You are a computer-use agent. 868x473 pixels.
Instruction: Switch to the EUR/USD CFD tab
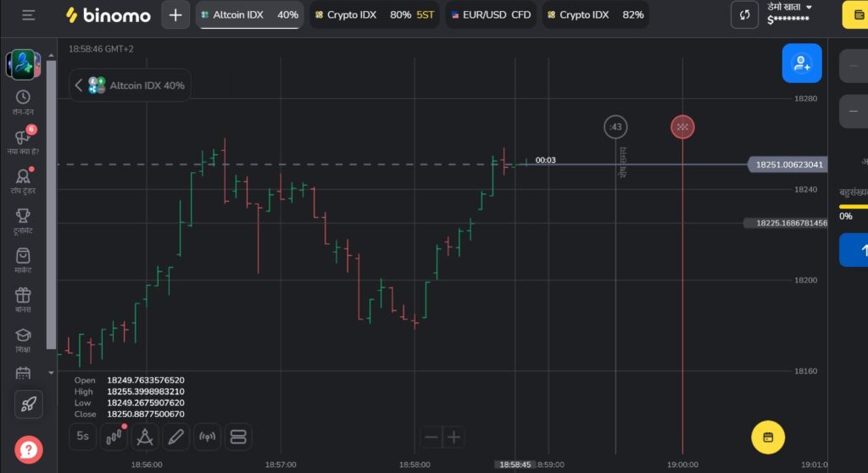[491, 15]
